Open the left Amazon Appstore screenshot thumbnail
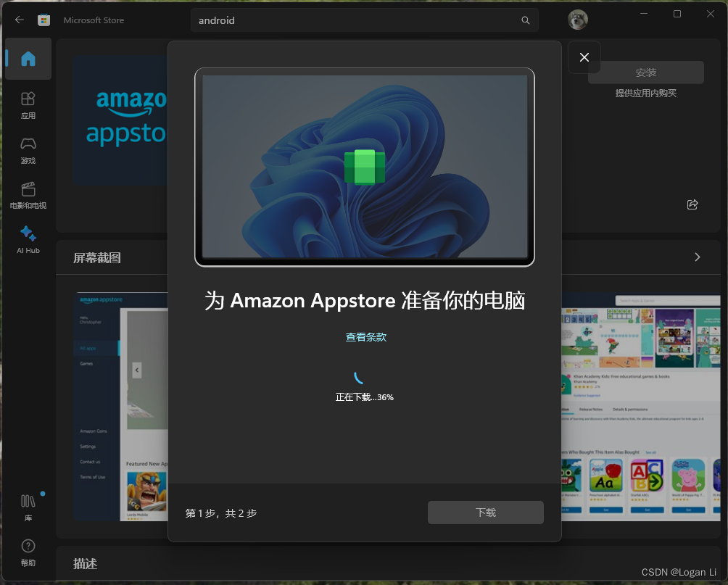This screenshot has height=585, width=728. click(121, 407)
